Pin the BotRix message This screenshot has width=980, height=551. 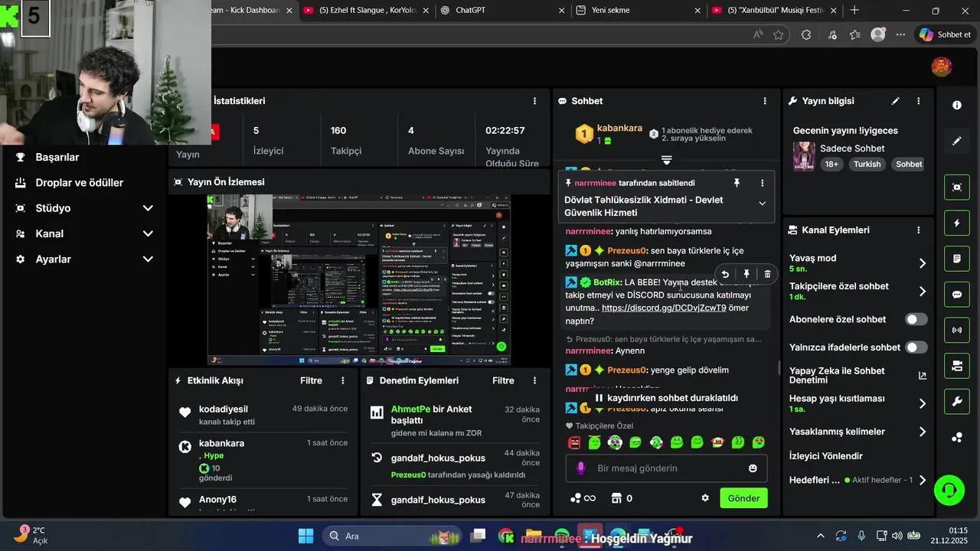tap(746, 274)
